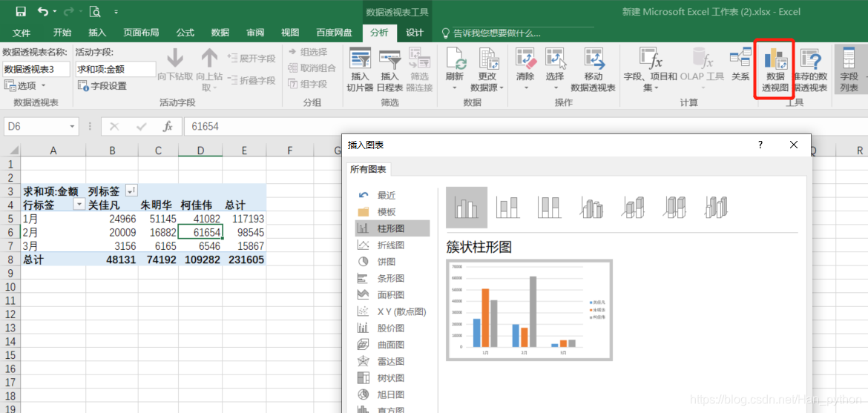The width and height of the screenshot is (868, 413).
Task: Choose Surface chart (曲面图) category
Action: [392, 344]
